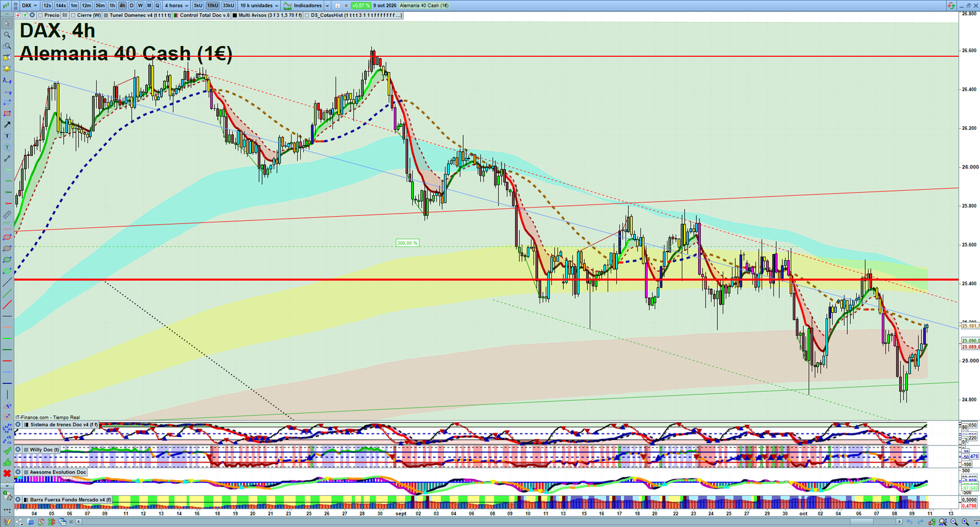Select the red rectangle drawing tool
Image resolution: width=980 pixels, height=527 pixels.
pyautogui.click(x=7, y=113)
